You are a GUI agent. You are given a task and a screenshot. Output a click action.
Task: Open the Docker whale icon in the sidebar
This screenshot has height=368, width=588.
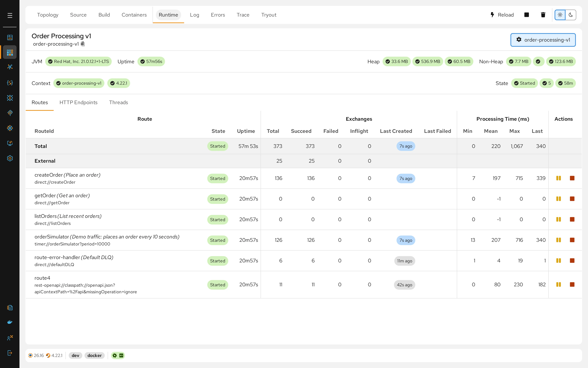(10, 322)
